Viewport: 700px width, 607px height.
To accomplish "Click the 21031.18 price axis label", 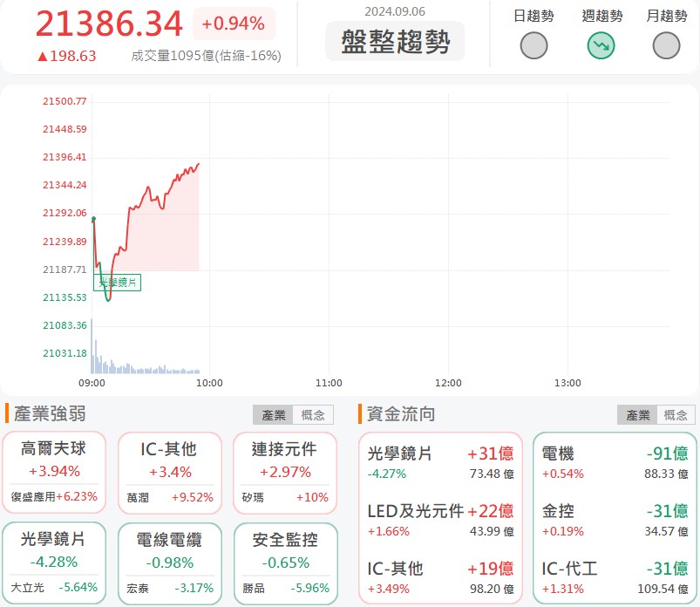I will (x=65, y=353).
